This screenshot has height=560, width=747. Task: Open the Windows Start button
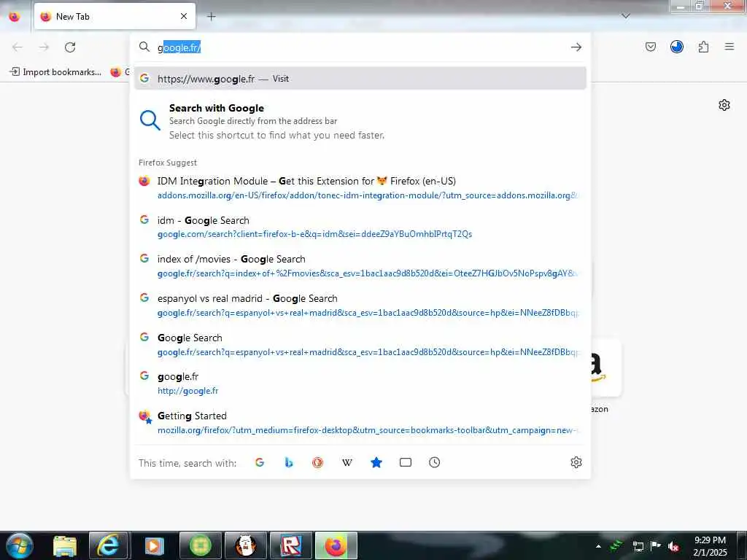tap(19, 545)
